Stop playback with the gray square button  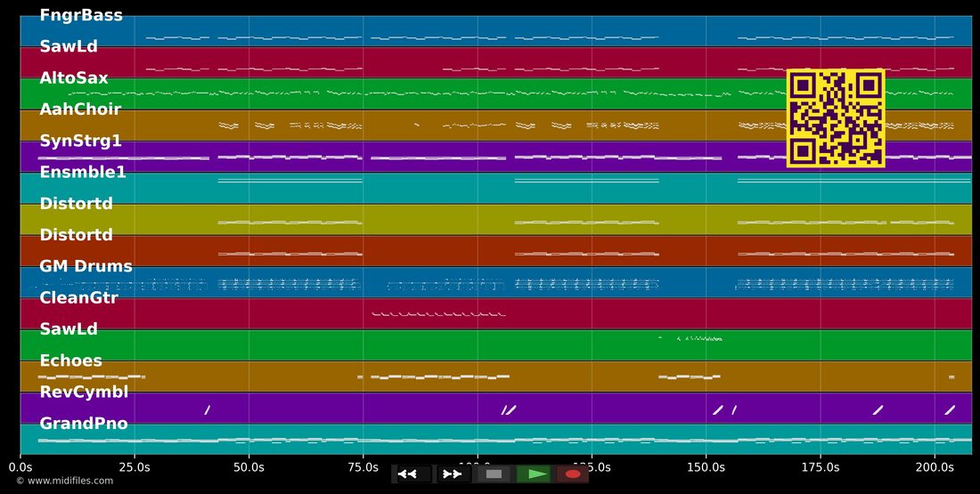(494, 474)
